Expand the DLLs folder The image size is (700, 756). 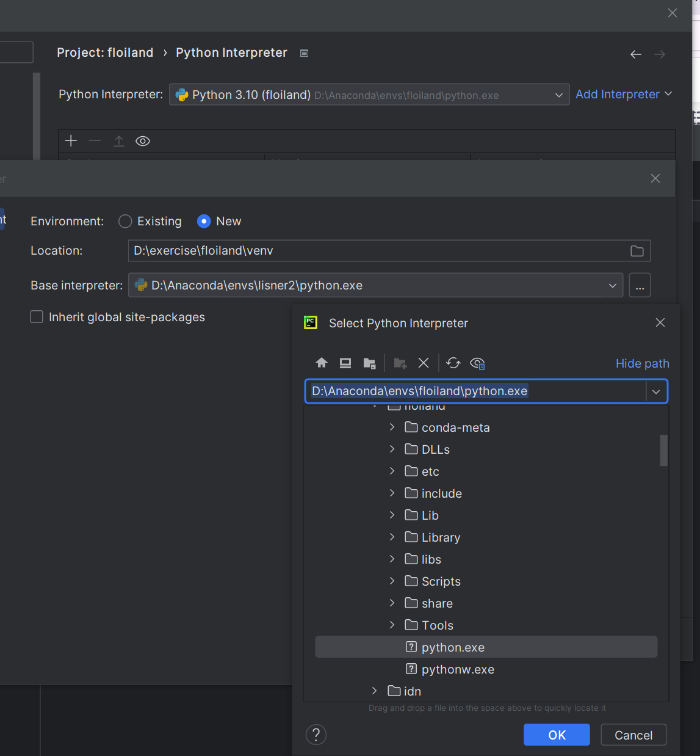(392, 449)
